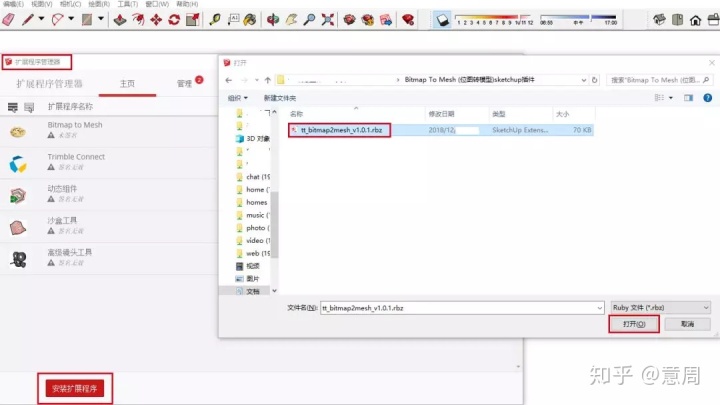Open the Line tool dropdown arrow

coord(41,19)
